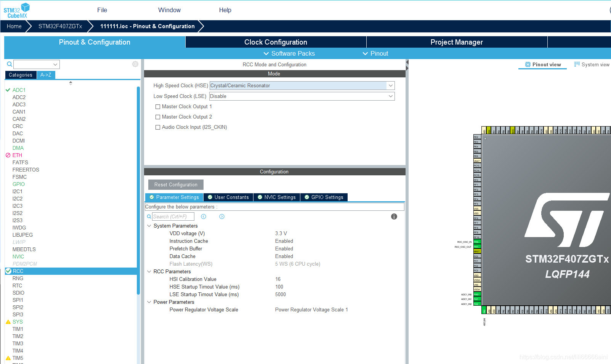This screenshot has height=364, width=611.
Task: Open the Help menu
Action: (225, 10)
